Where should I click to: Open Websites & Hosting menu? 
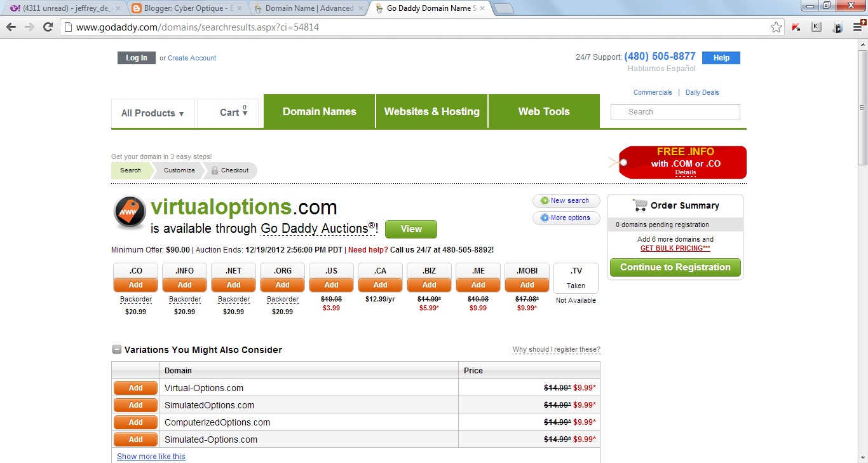click(431, 111)
